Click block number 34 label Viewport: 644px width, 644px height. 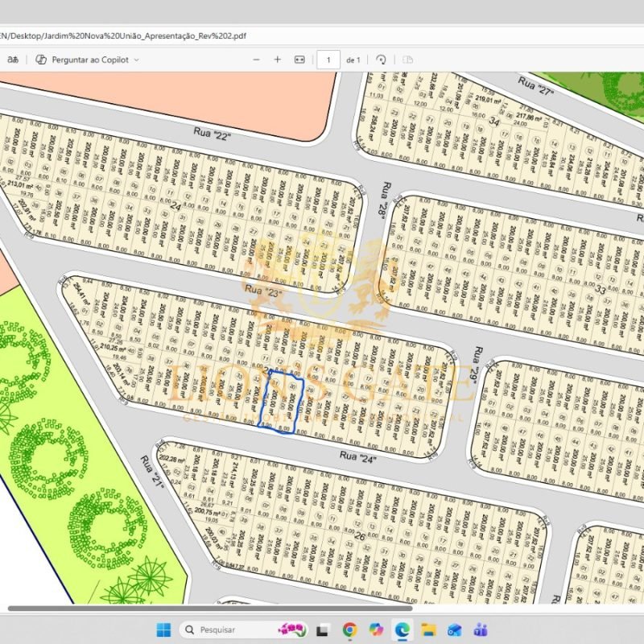[494, 122]
